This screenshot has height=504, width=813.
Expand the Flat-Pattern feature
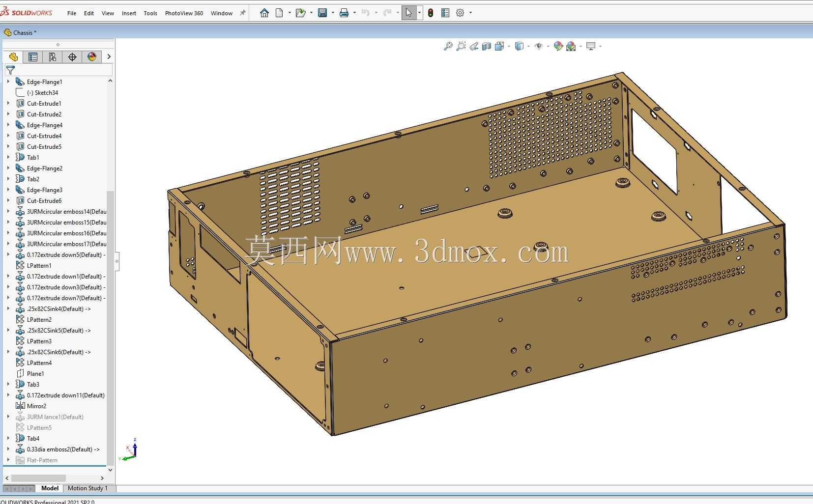pos(8,460)
